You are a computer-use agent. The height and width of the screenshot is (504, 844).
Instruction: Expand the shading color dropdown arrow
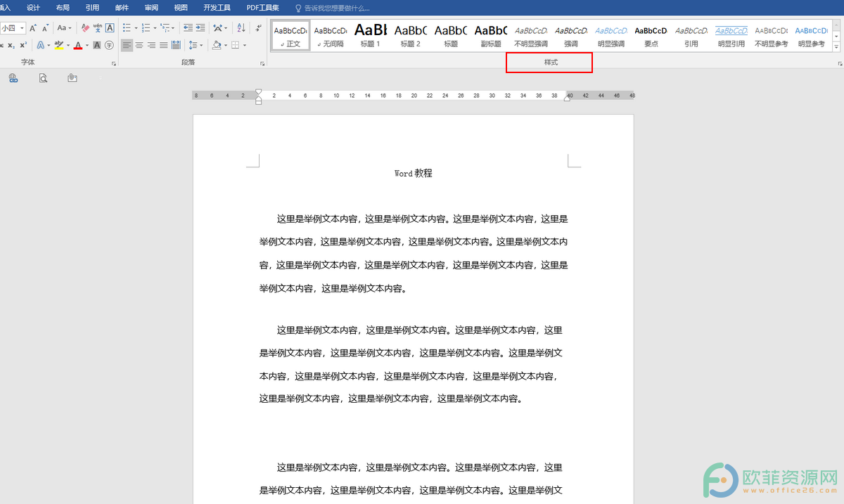pyautogui.click(x=225, y=45)
